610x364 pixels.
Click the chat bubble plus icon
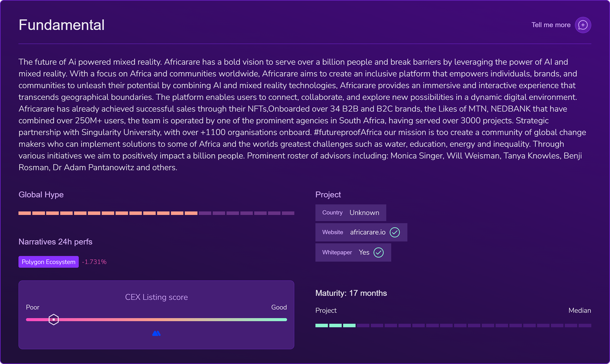[x=583, y=25]
